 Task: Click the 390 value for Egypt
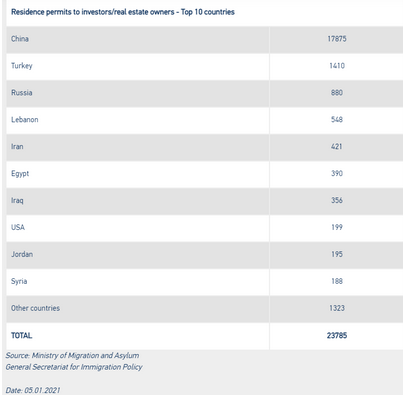pyautogui.click(x=337, y=173)
